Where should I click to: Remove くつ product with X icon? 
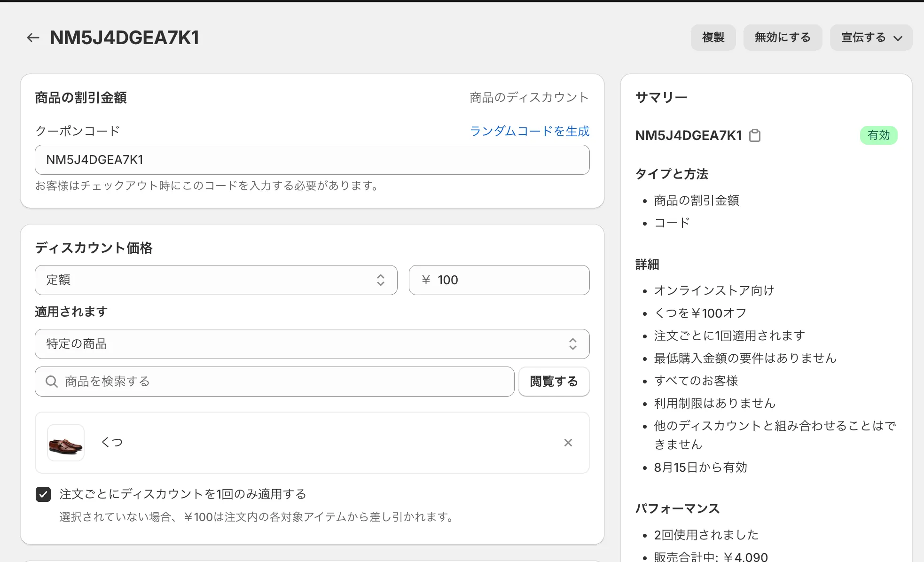pos(568,443)
